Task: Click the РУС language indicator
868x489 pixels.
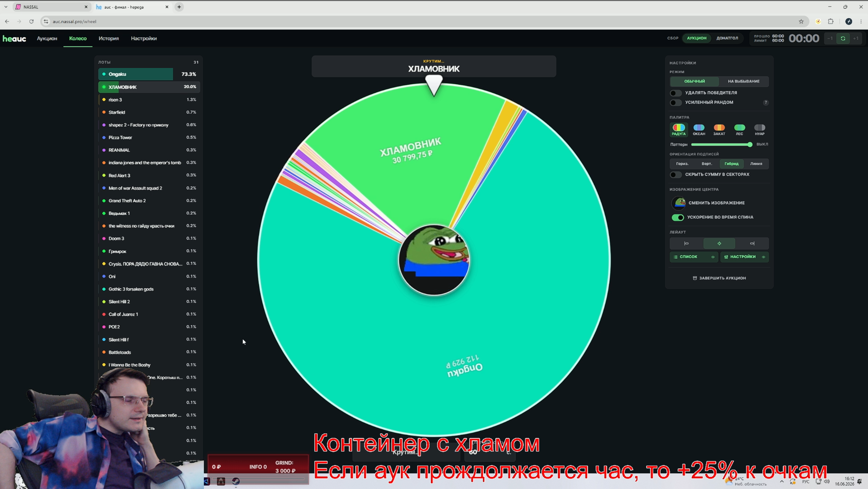Action: tap(806, 482)
